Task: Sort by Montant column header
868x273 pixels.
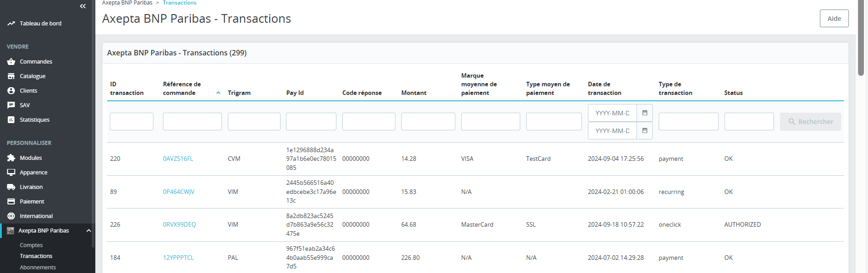Action: click(414, 93)
